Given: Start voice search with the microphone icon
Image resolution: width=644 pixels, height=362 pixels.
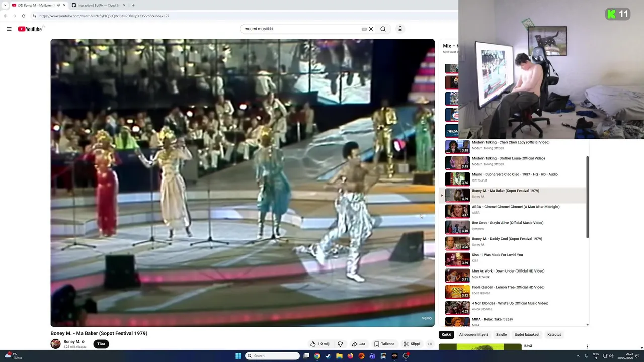Looking at the screenshot, I should [x=400, y=29].
